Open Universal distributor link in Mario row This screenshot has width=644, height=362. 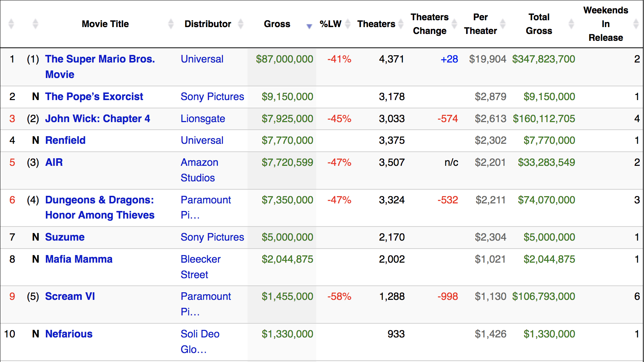[202, 59]
